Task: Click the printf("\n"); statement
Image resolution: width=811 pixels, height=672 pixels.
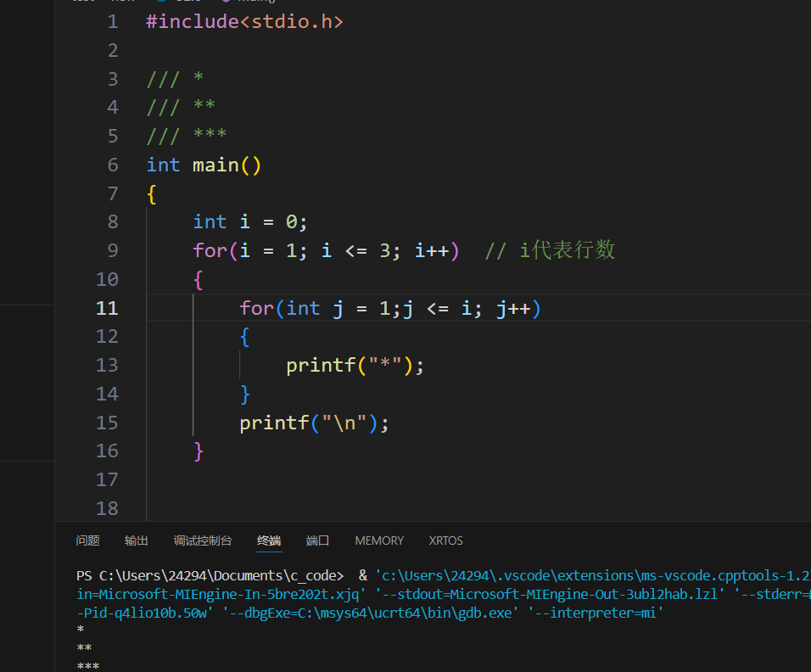Action: pos(314,423)
